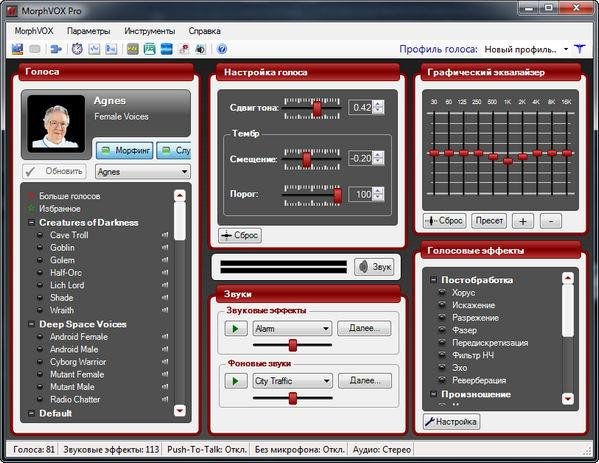Viewport: 599px width, 463px height.
Task: Increase the Сдвиг тона 0.42 value
Action: pyautogui.click(x=378, y=104)
